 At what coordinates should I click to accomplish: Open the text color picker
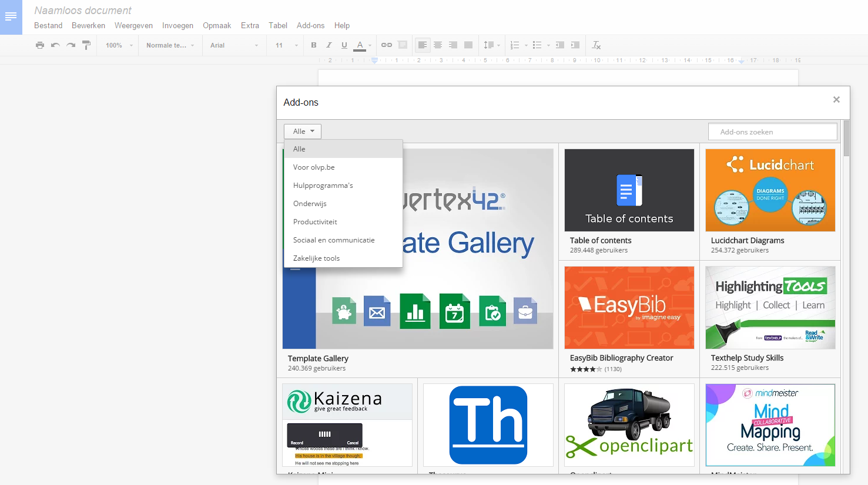(x=362, y=45)
